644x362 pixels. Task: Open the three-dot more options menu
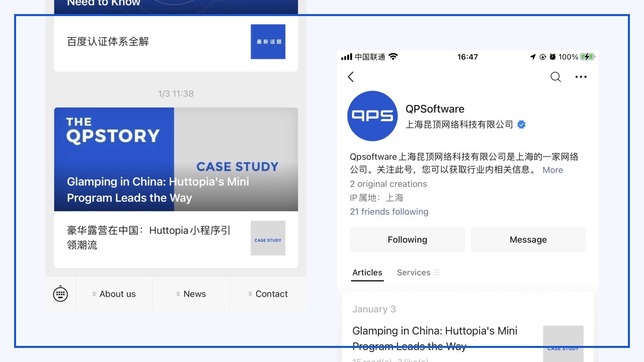click(x=581, y=77)
